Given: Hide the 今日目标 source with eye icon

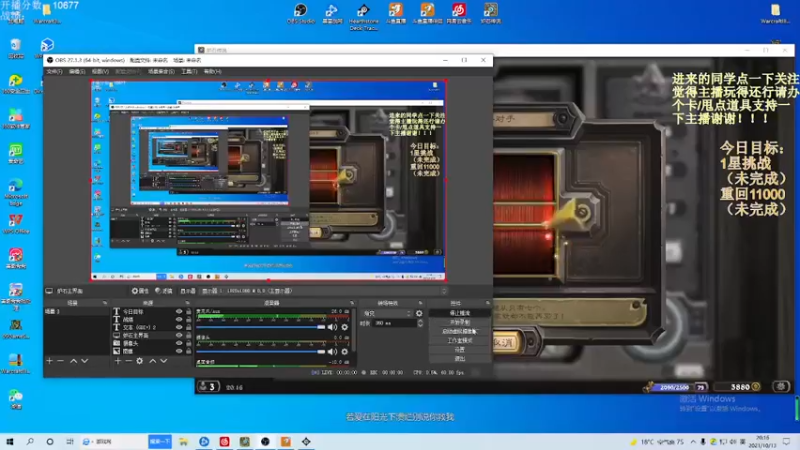Looking at the screenshot, I should [179, 311].
